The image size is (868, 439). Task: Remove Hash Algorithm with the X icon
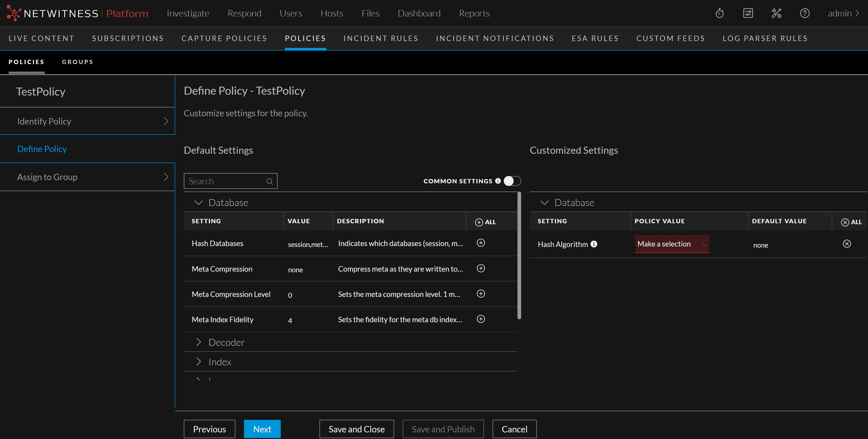(846, 244)
